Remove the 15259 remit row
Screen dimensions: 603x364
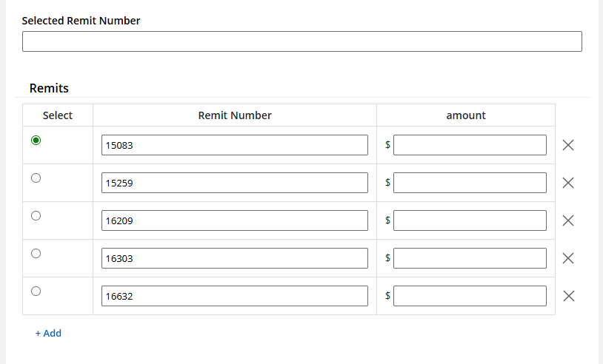point(568,183)
